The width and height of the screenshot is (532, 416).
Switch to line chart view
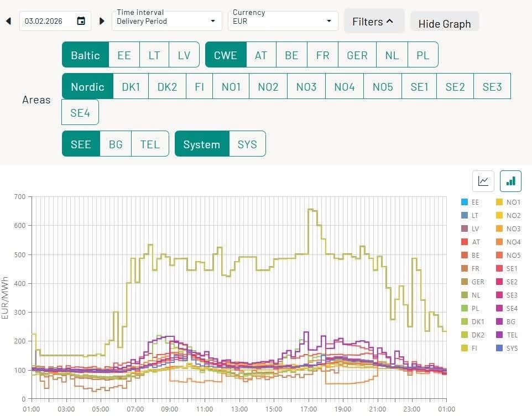[483, 181]
